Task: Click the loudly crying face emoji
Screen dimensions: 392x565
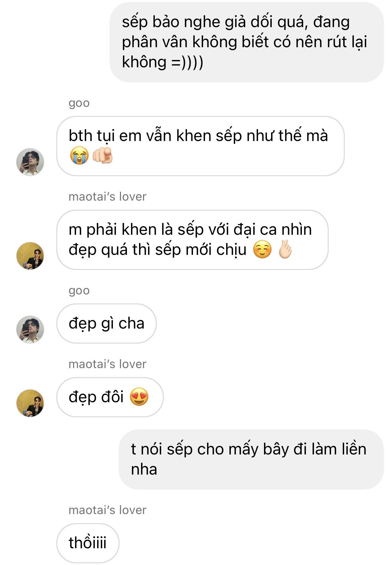Action: point(79,156)
